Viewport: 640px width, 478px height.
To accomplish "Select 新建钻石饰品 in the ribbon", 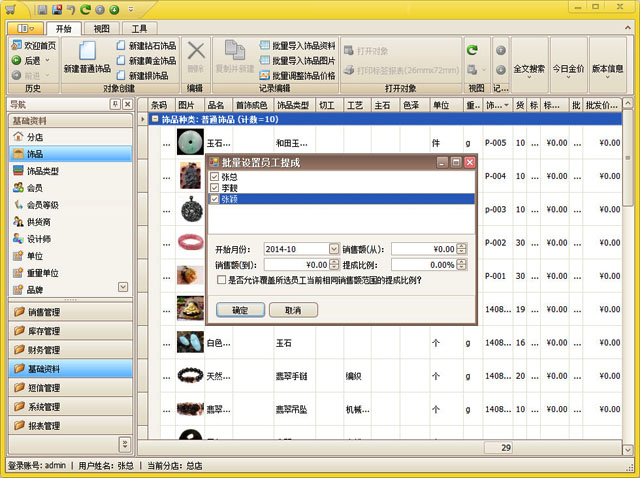I will (146, 46).
